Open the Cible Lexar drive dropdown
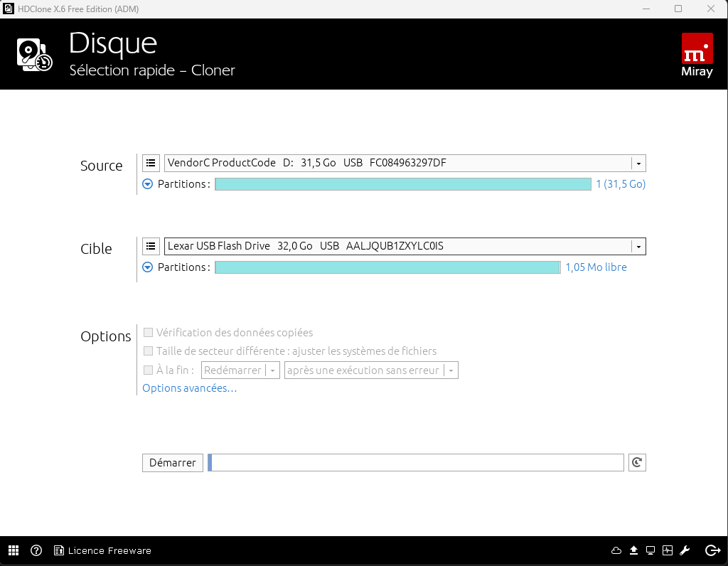Image resolution: width=728 pixels, height=566 pixels. click(638, 247)
